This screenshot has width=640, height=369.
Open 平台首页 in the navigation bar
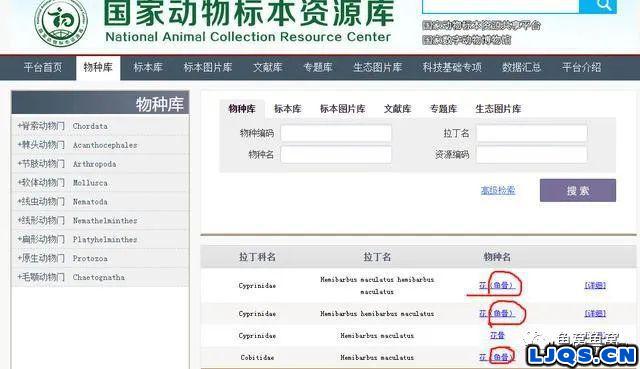click(x=43, y=67)
